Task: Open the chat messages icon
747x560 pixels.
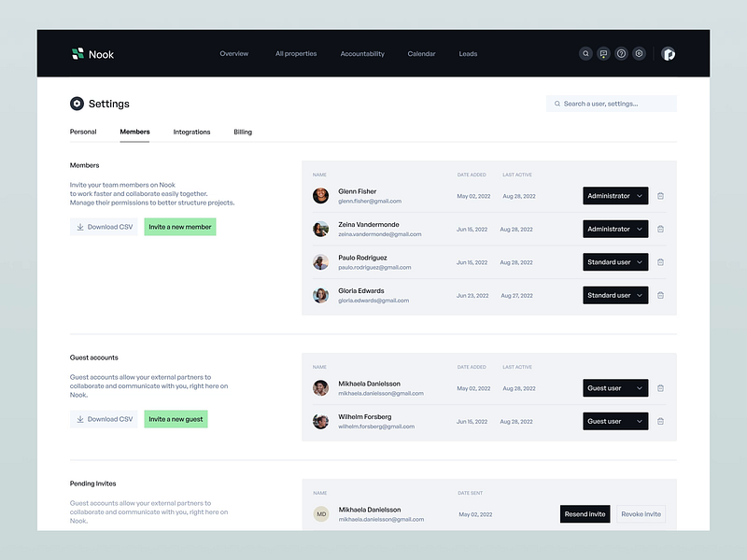Action: click(603, 54)
